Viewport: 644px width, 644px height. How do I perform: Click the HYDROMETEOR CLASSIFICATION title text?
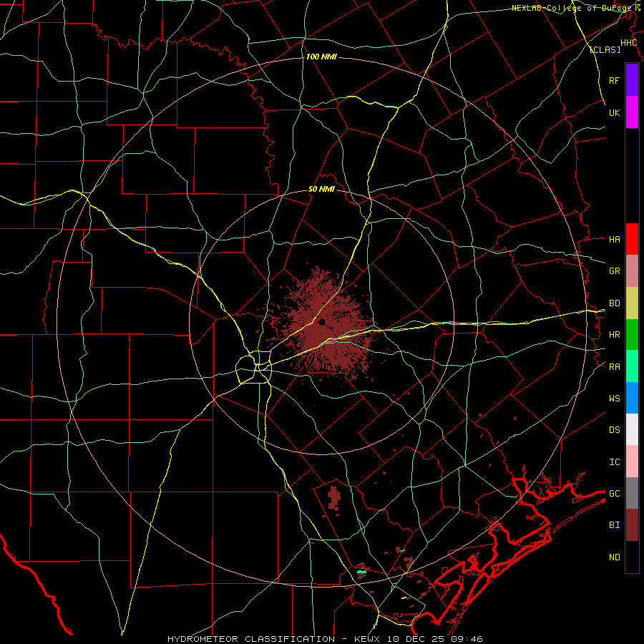pyautogui.click(x=251, y=639)
